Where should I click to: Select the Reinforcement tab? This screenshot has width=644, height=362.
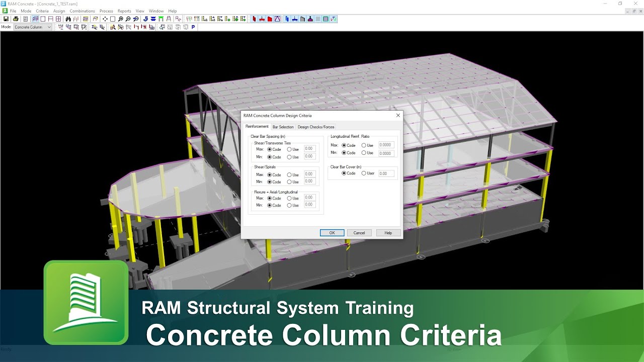click(x=257, y=126)
